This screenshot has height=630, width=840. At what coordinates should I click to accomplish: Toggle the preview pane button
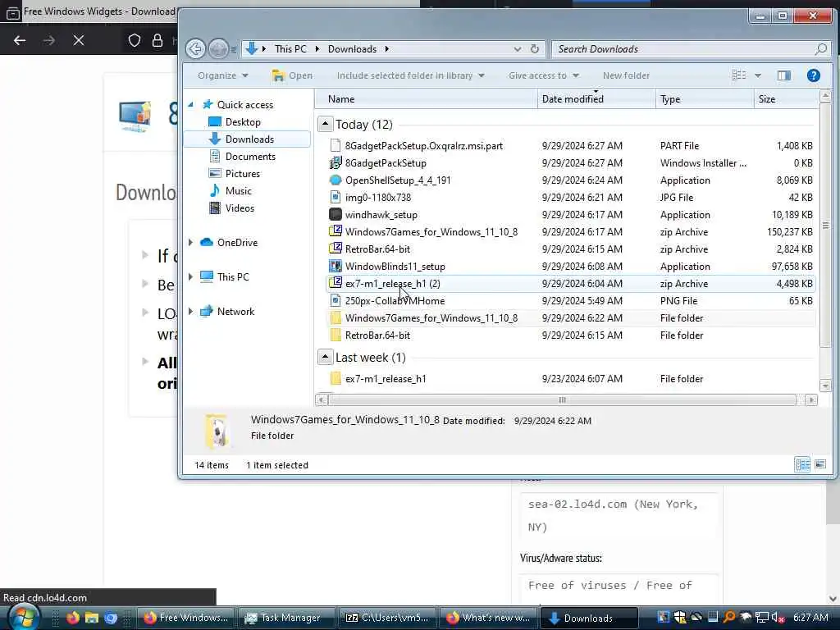coord(783,75)
